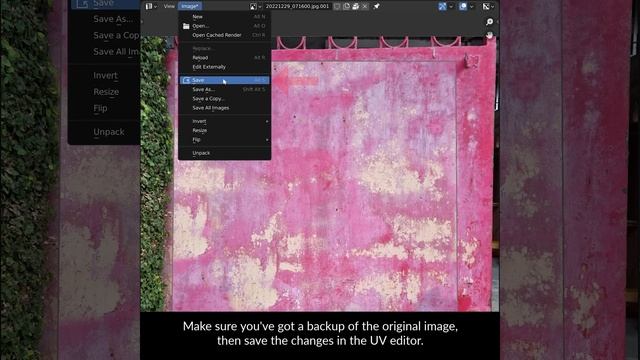Toggle fake user shield icon
This screenshot has height=360, width=640.
[337, 6]
